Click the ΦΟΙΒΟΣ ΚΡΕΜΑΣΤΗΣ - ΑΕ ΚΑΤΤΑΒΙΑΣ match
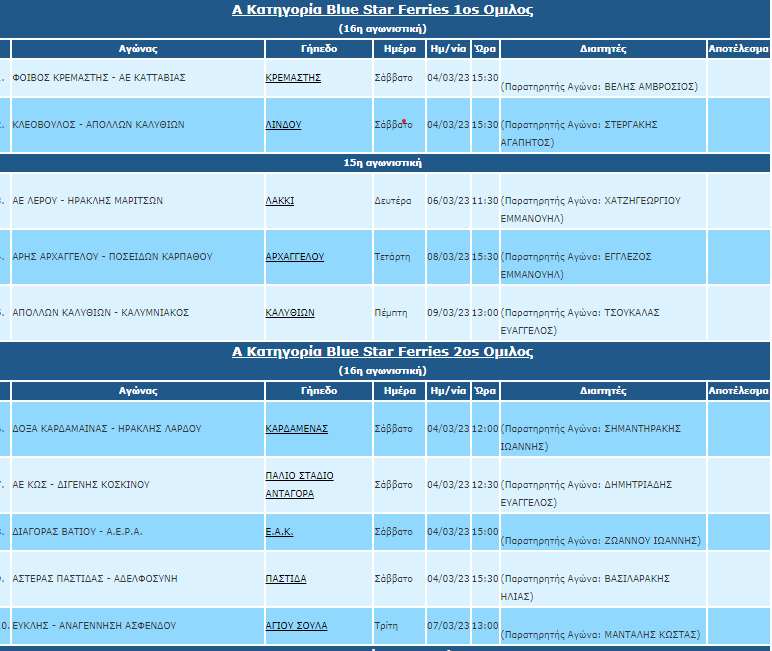The height and width of the screenshot is (651, 772). [99, 77]
